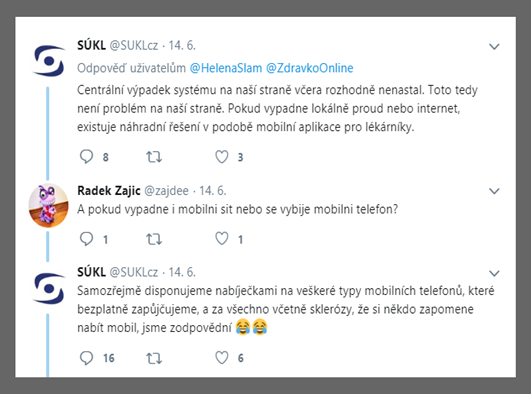Like Radek Zajic's tweet

point(222,239)
